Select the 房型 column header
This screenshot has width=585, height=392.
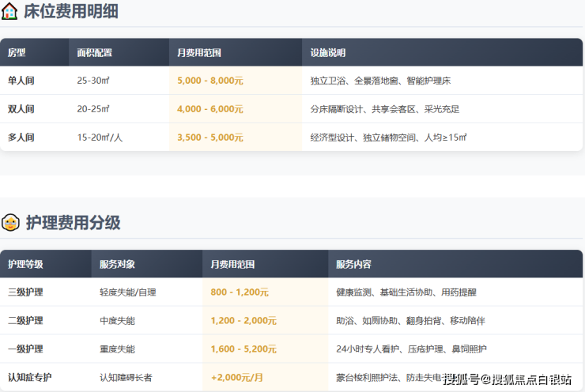[x=17, y=52]
